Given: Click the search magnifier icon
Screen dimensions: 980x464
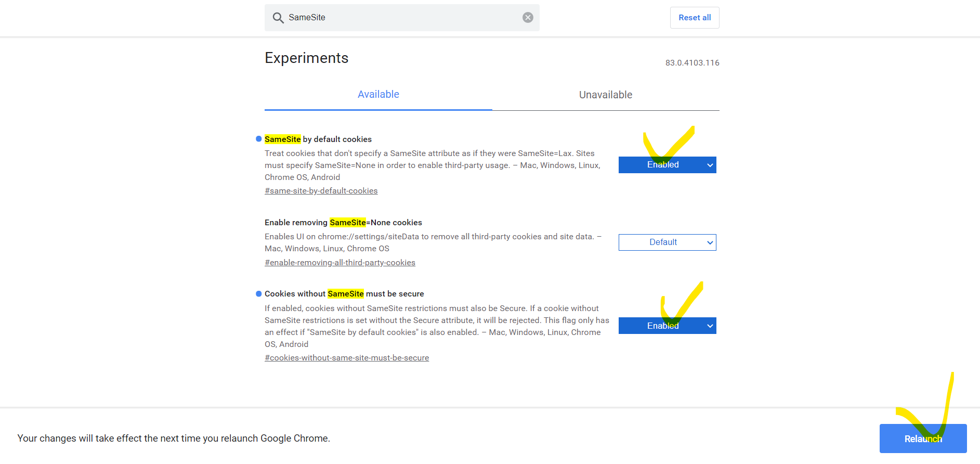Looking at the screenshot, I should [278, 18].
